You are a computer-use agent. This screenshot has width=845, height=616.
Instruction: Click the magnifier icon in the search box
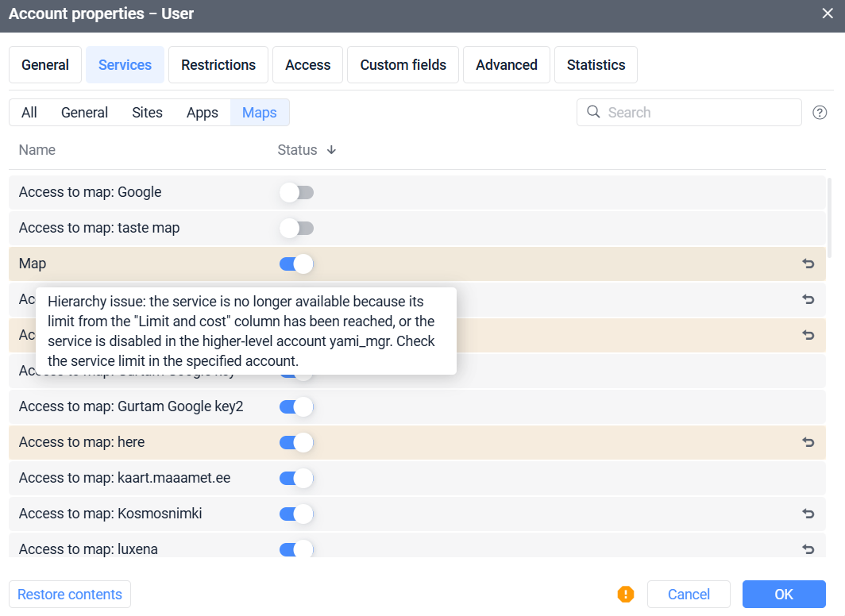pyautogui.click(x=593, y=112)
